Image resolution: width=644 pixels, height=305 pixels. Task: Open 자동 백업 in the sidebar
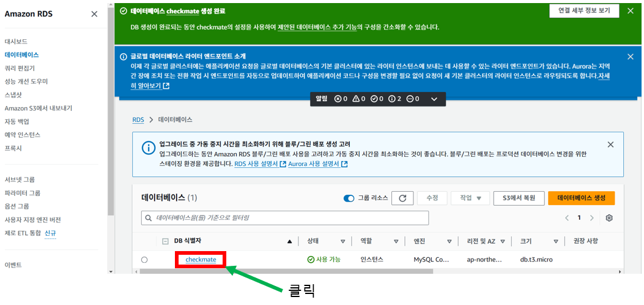[x=17, y=122]
